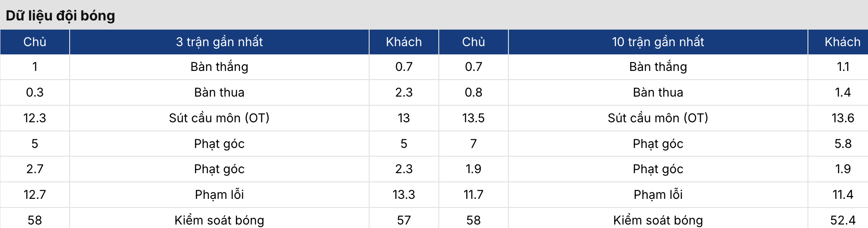The image size is (868, 228).
Task: Select "Kiểm soát bóng" under 10 trận gần nhất
Action: (x=658, y=220)
